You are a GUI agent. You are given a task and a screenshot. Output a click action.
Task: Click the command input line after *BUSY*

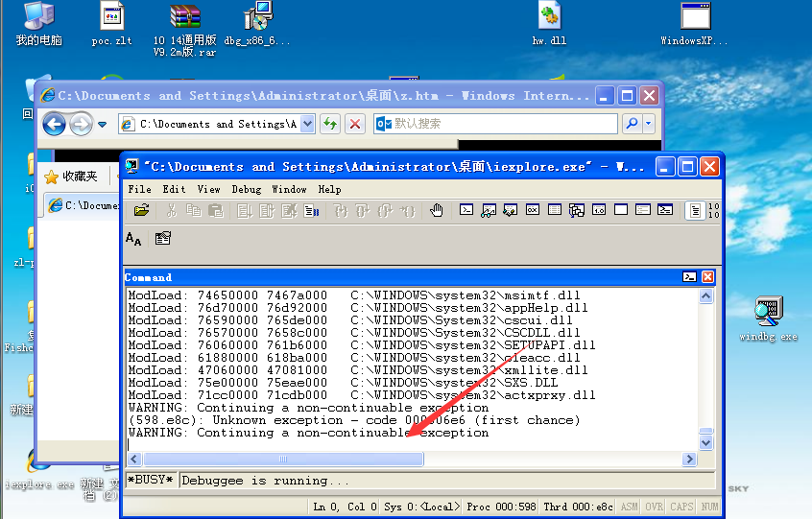(x=447, y=481)
